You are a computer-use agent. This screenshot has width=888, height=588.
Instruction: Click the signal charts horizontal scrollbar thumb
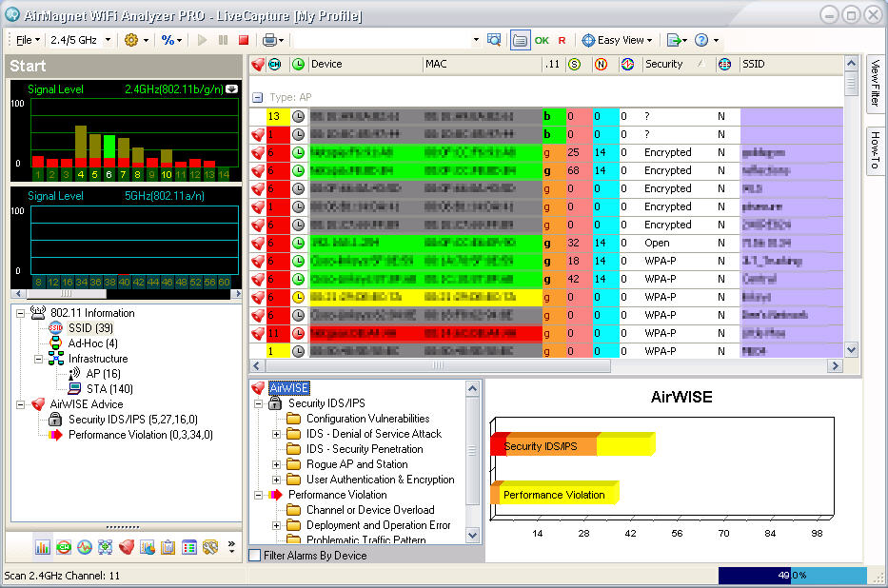[67, 294]
